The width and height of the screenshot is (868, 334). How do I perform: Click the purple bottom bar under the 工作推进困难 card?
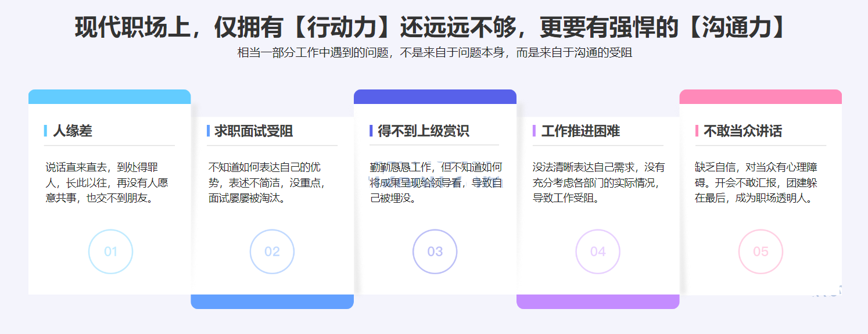(598, 302)
